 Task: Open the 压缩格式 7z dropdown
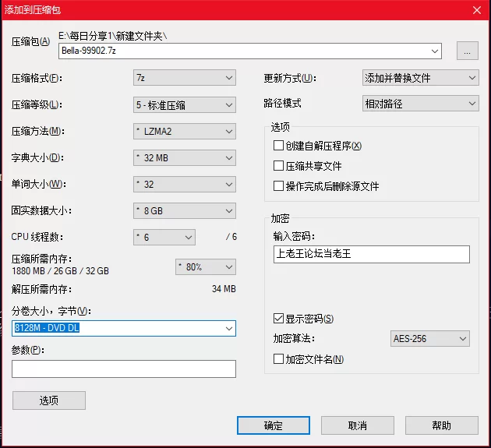coord(185,78)
